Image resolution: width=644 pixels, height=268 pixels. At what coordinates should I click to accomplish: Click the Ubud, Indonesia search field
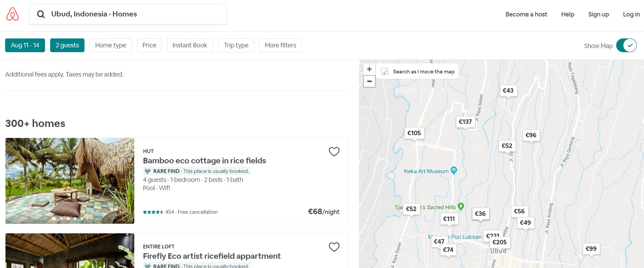coord(128,14)
